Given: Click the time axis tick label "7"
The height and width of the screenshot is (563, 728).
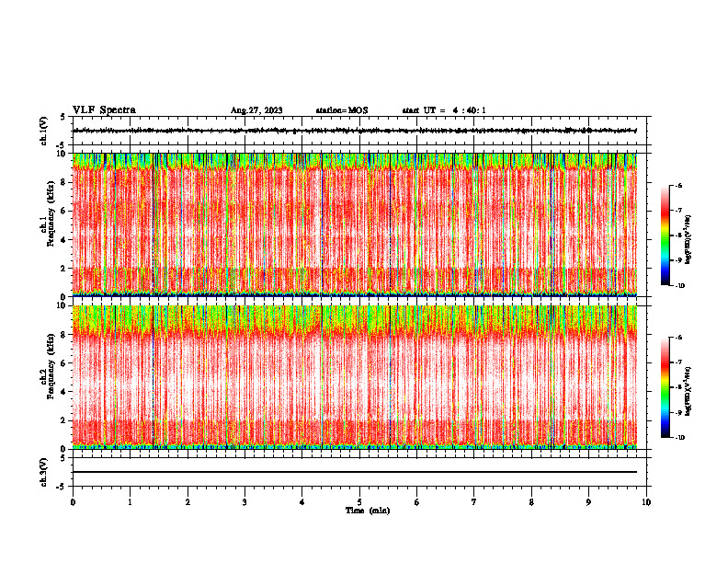Looking at the screenshot, I should (474, 502).
